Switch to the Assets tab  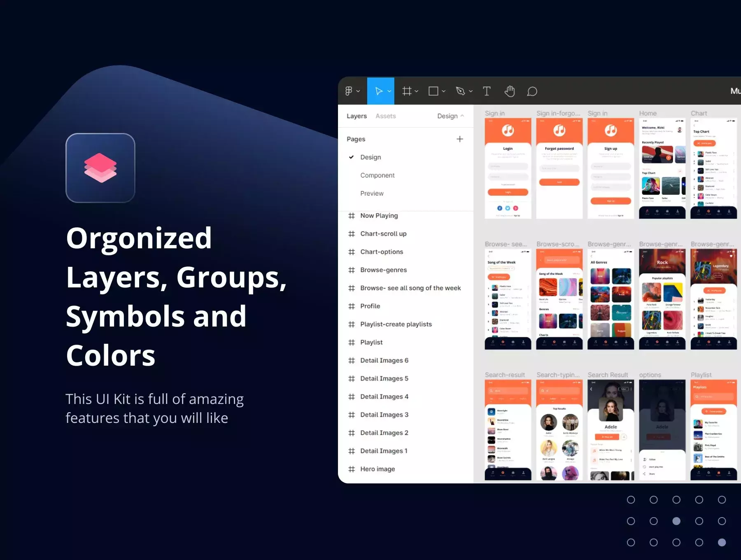(385, 116)
